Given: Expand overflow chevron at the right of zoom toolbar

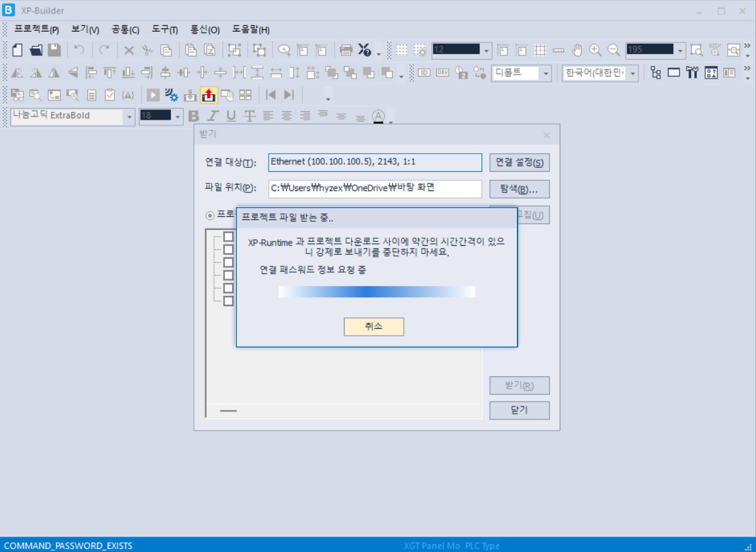Looking at the screenshot, I should pyautogui.click(x=747, y=46).
